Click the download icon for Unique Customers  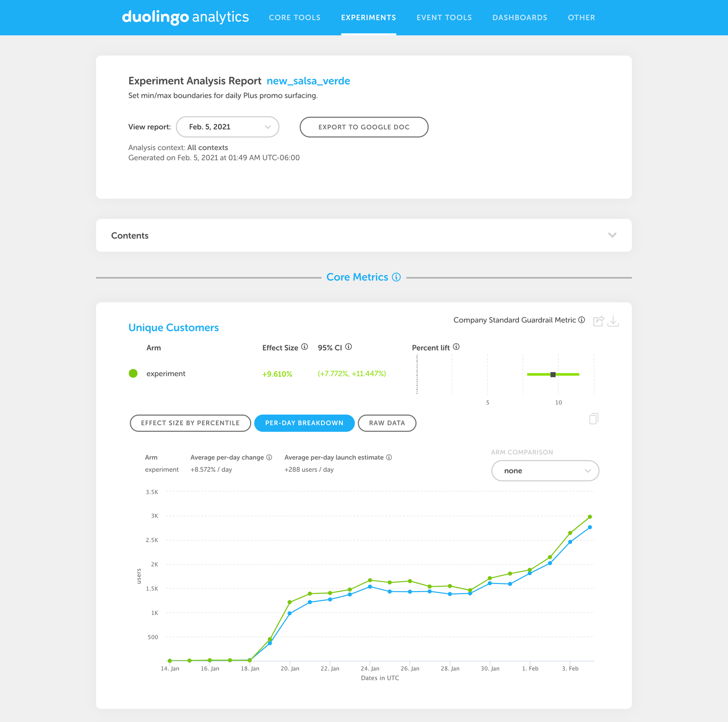point(613,321)
